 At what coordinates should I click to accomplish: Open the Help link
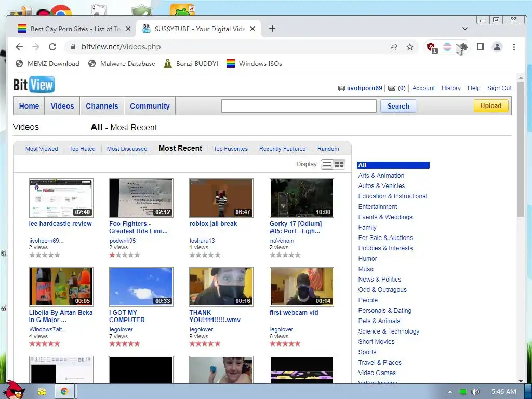(x=474, y=88)
